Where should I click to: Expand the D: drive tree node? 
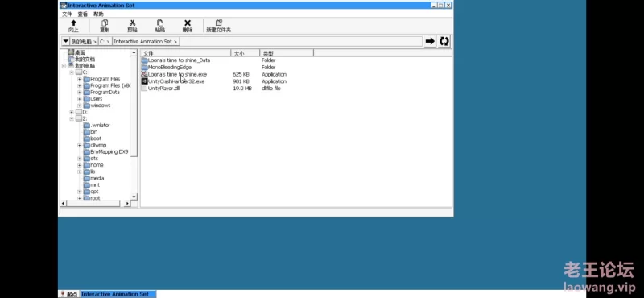coord(72,112)
